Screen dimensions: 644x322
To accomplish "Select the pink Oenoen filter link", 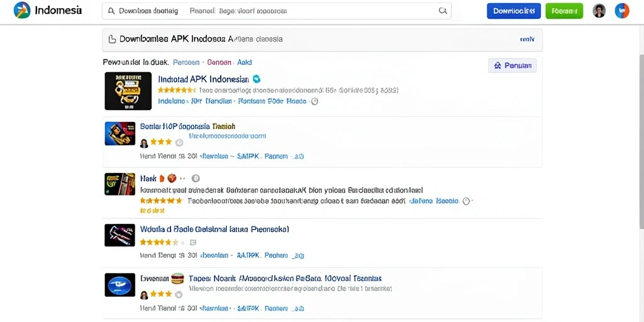I will pyautogui.click(x=219, y=62).
